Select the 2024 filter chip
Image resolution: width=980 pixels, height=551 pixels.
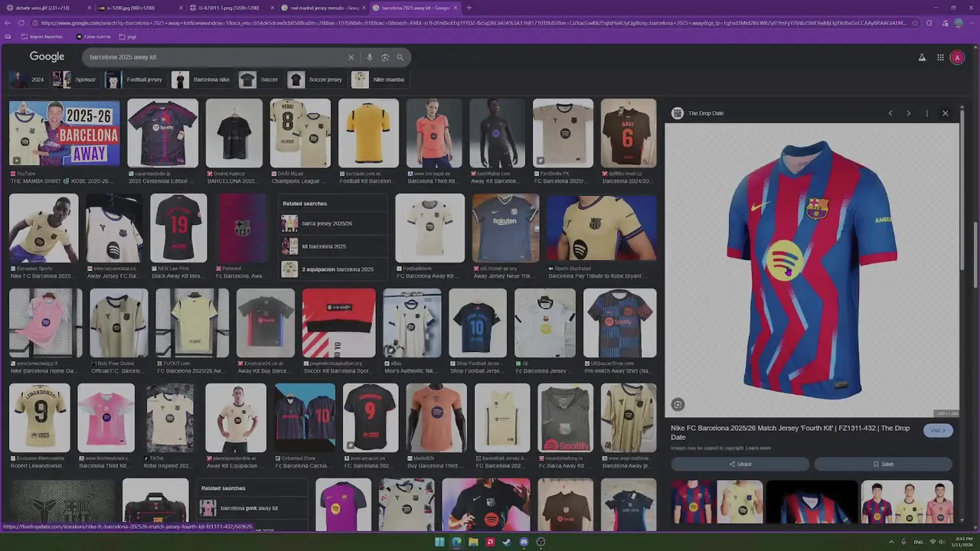tap(28, 80)
